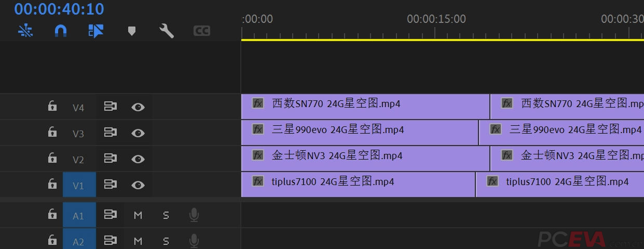Toggle visibility of track V1
This screenshot has width=644, height=249.
[138, 185]
